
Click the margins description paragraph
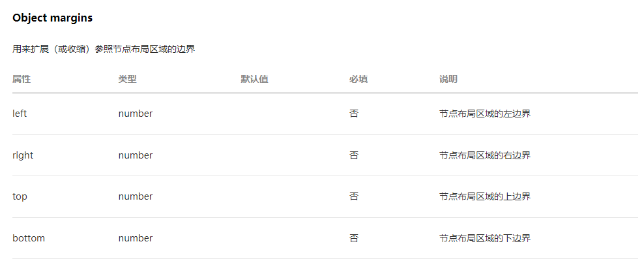pos(104,49)
